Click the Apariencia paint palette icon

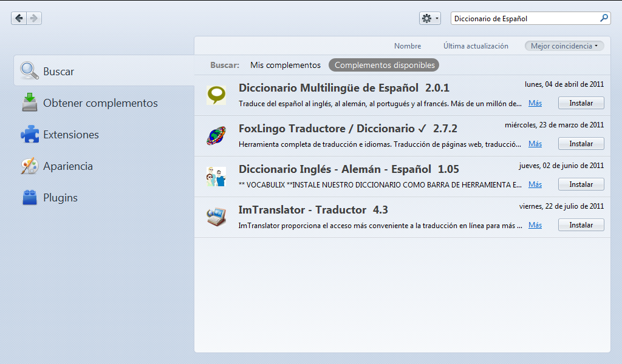30,166
